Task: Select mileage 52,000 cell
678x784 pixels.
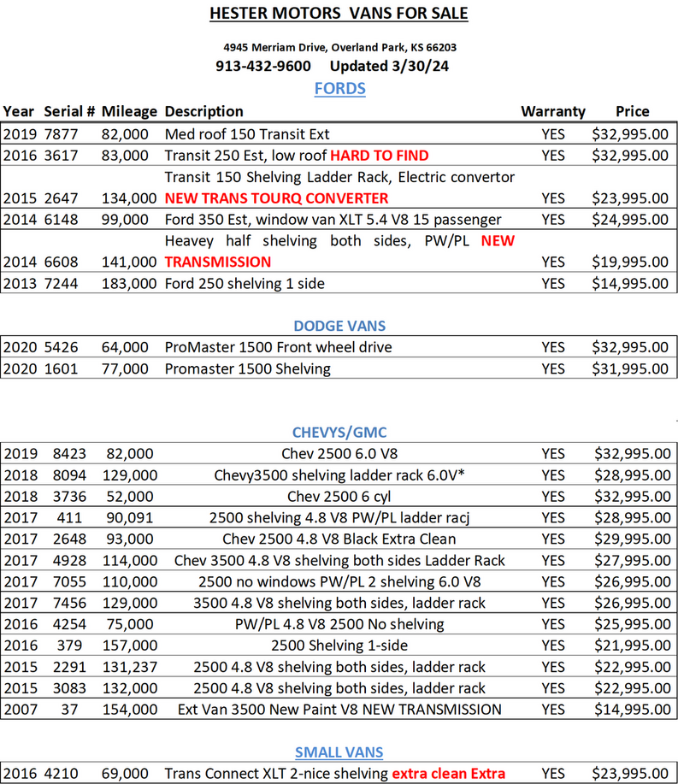Action: coord(130,497)
